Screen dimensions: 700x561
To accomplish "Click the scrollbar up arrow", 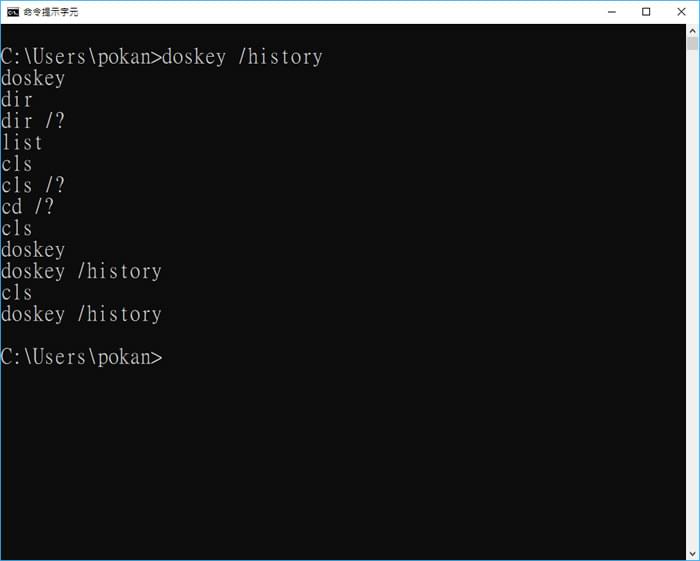I will (x=692, y=31).
